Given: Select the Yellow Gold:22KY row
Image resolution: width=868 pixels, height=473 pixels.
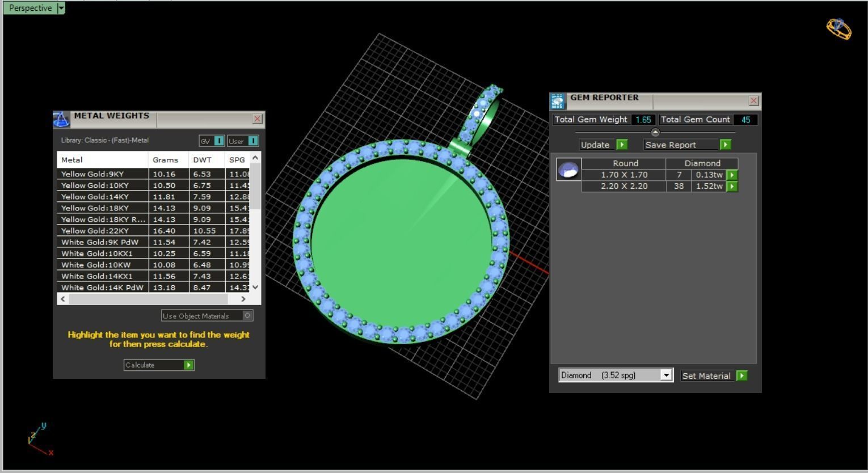Looking at the screenshot, I should point(153,231).
